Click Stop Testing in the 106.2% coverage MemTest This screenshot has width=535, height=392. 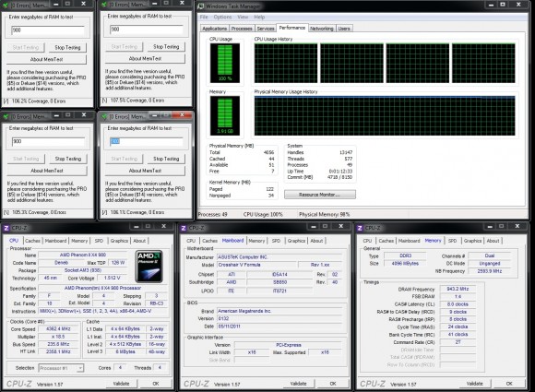67,47
